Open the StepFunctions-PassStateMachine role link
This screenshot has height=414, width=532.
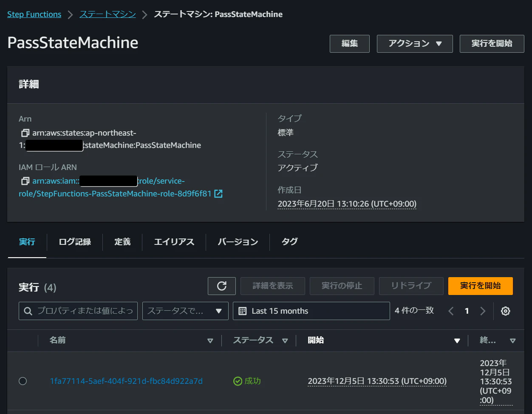(x=115, y=194)
